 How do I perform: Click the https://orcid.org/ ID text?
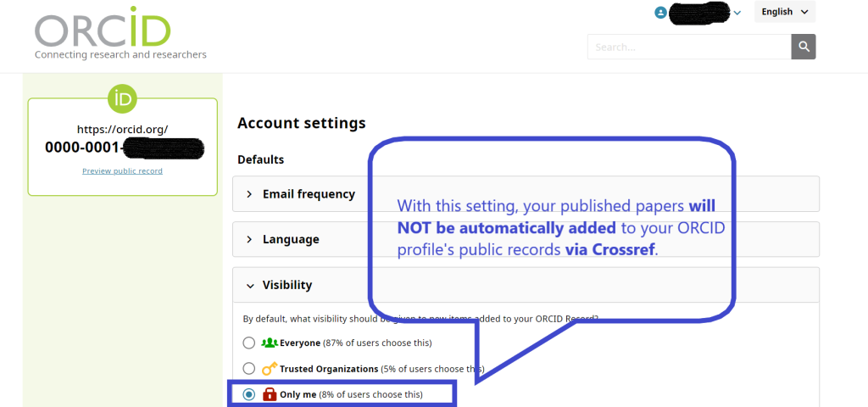[122, 130]
